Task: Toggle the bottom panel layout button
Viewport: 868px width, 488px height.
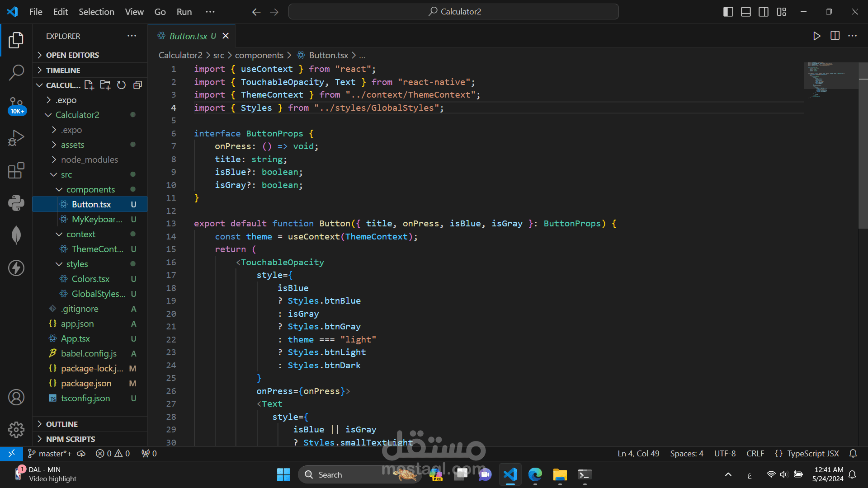Action: pos(746,12)
